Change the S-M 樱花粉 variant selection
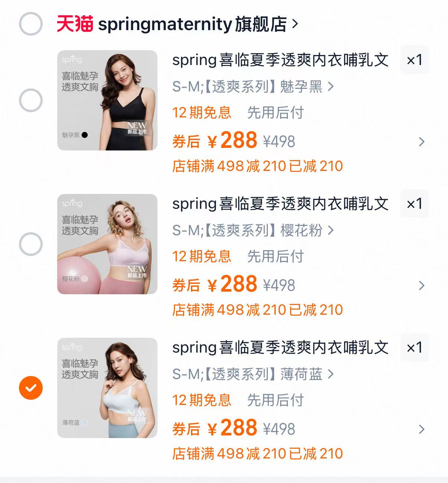Viewport: 448px width, 483px height. tap(253, 230)
